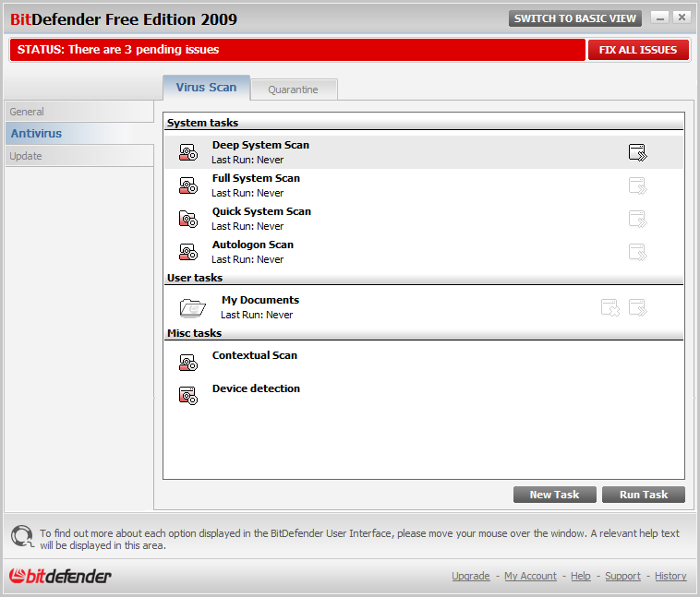
Task: Run My Documents task via its row icon
Action: coord(637,307)
